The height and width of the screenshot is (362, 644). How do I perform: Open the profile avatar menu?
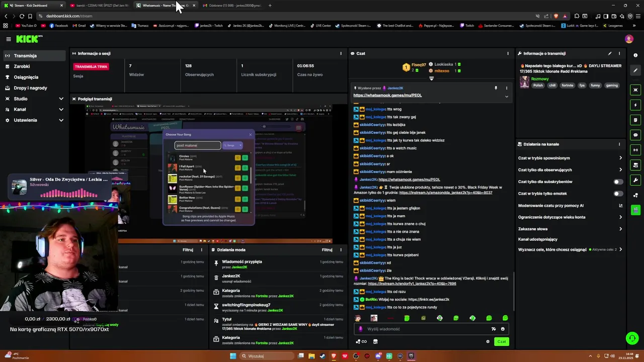click(x=629, y=39)
